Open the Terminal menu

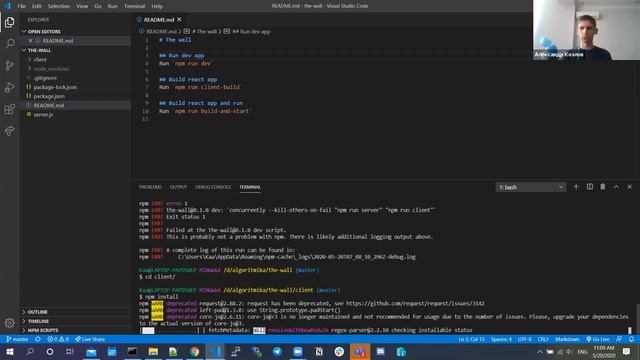tap(134, 6)
